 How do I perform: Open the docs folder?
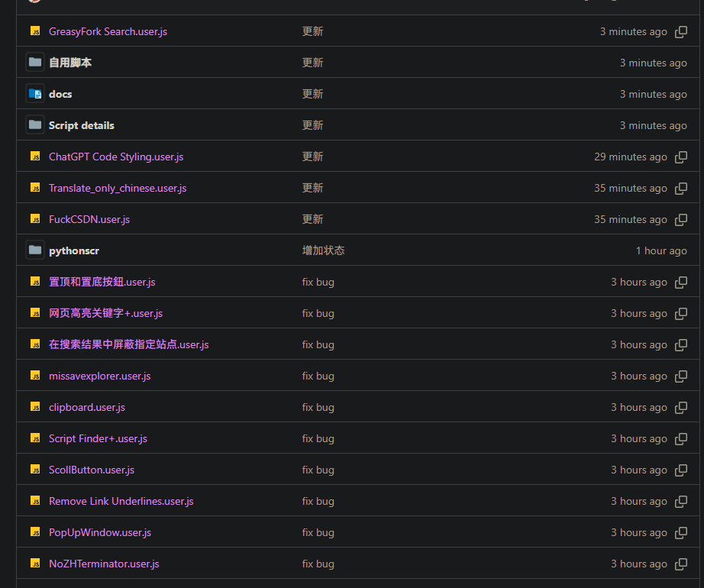click(60, 94)
